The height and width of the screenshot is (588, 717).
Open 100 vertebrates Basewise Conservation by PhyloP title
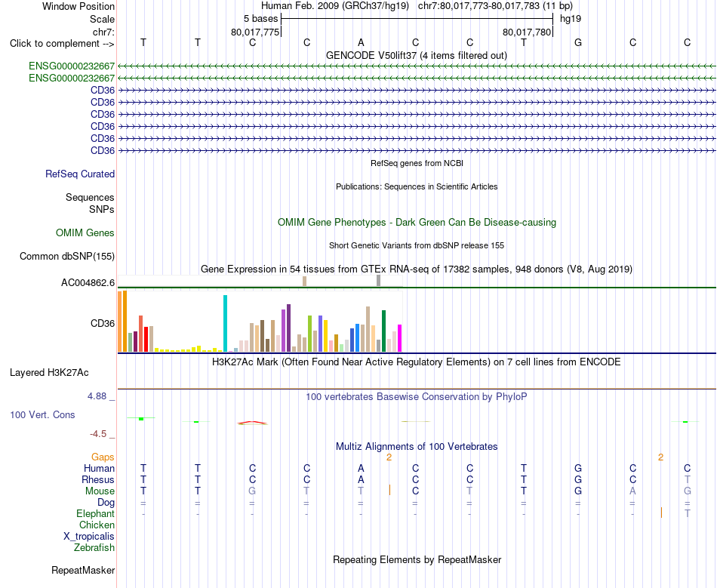(417, 396)
